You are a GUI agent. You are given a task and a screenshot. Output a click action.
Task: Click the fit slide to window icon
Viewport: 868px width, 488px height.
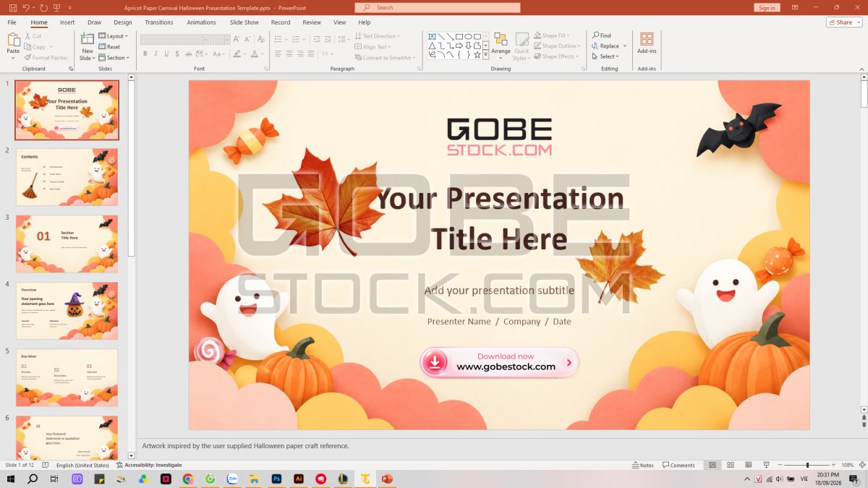point(862,465)
